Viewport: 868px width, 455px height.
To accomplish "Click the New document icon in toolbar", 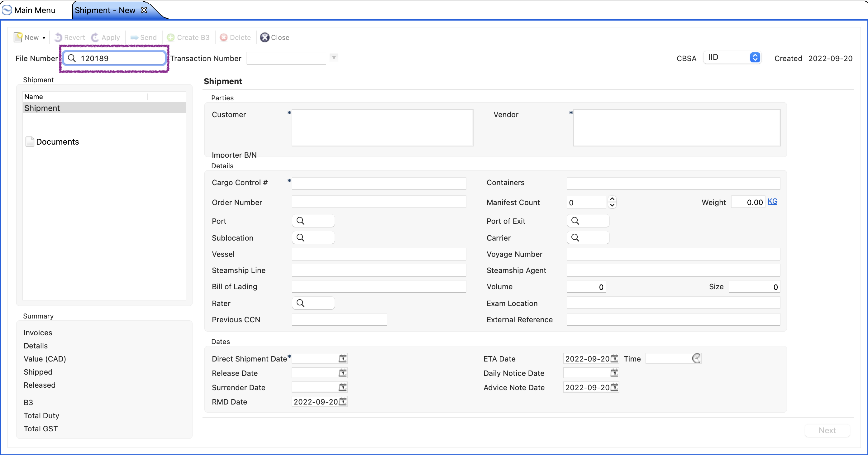I will [18, 37].
